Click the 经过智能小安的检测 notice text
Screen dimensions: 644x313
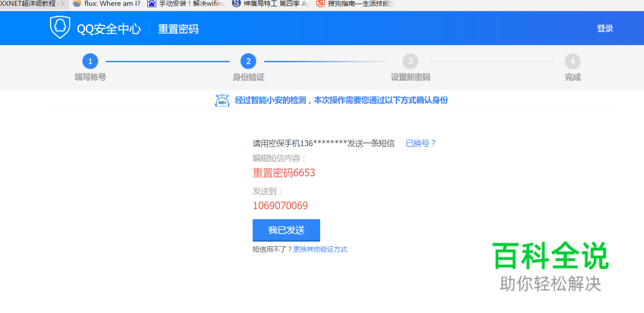(341, 100)
